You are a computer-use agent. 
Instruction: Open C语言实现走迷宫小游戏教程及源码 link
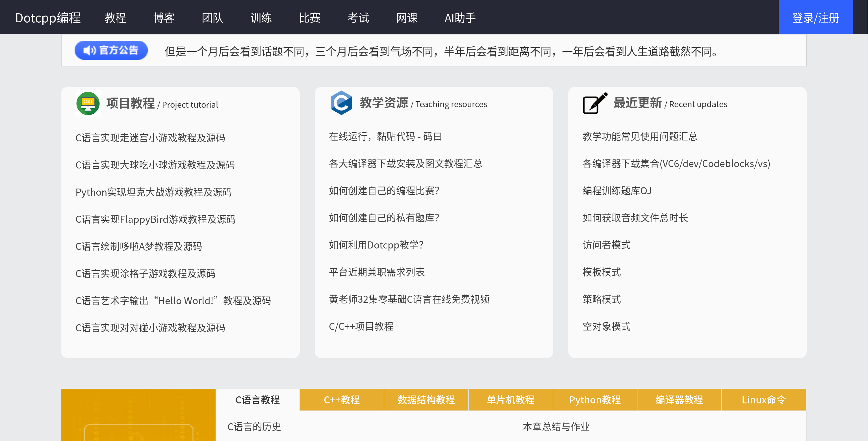tap(150, 138)
